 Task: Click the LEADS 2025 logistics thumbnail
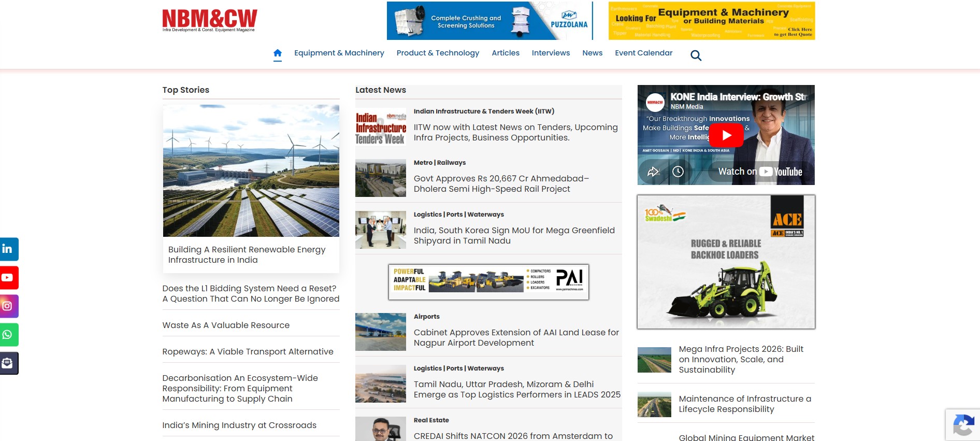click(381, 383)
